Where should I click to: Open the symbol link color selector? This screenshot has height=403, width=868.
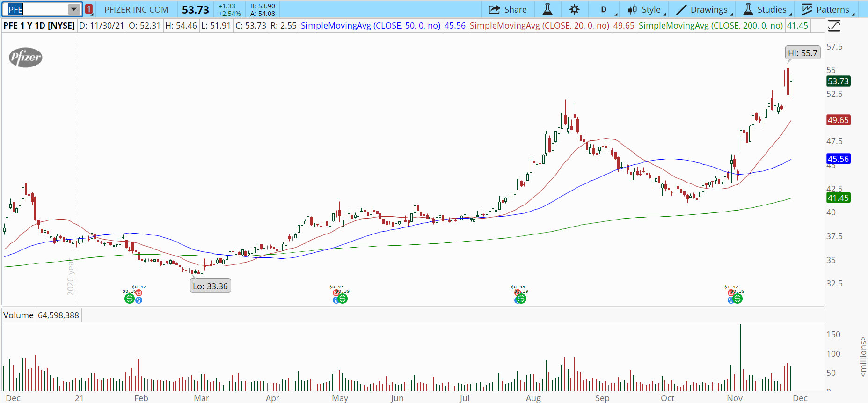(x=89, y=9)
